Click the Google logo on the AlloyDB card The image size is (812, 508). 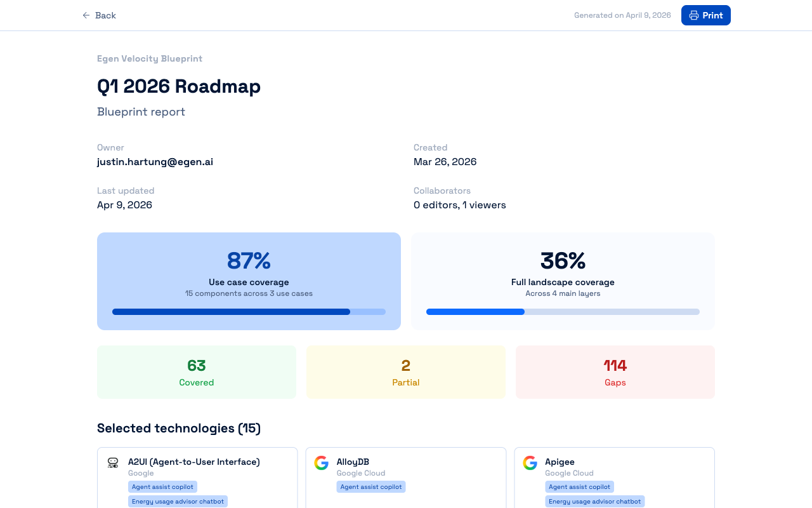point(322,463)
